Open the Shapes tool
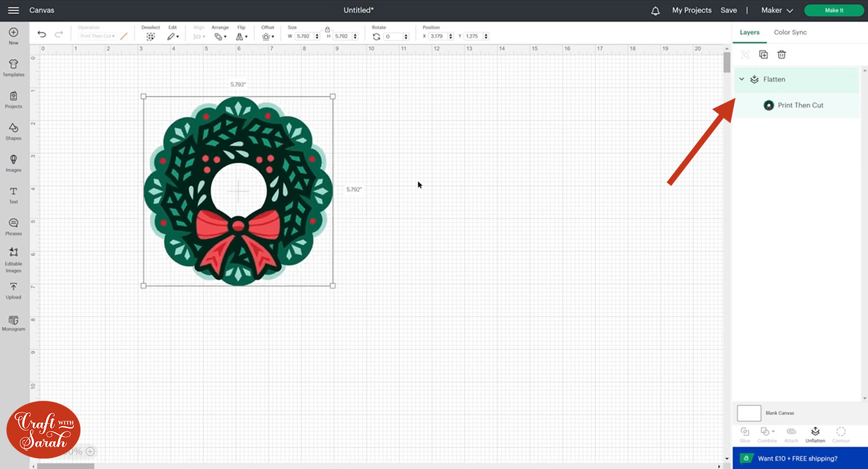868x469 pixels. (13, 131)
